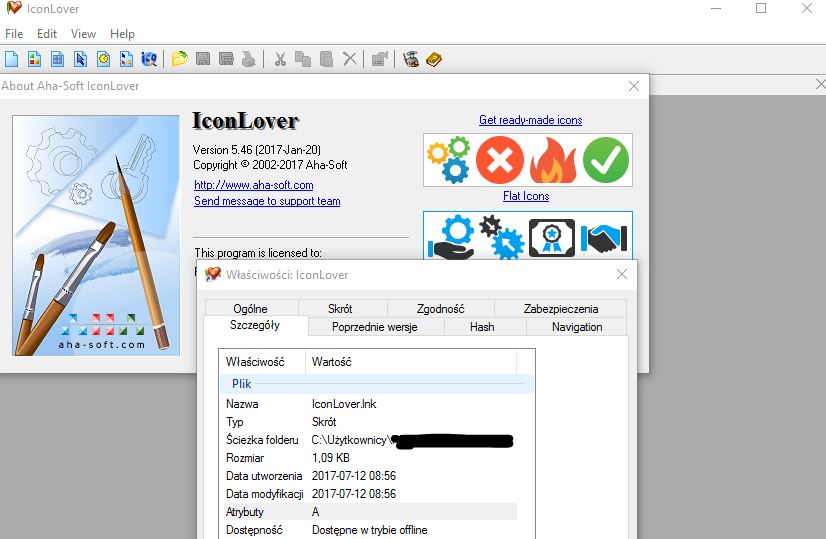
Task: Click the Delete X toolbar icon
Action: click(350, 59)
